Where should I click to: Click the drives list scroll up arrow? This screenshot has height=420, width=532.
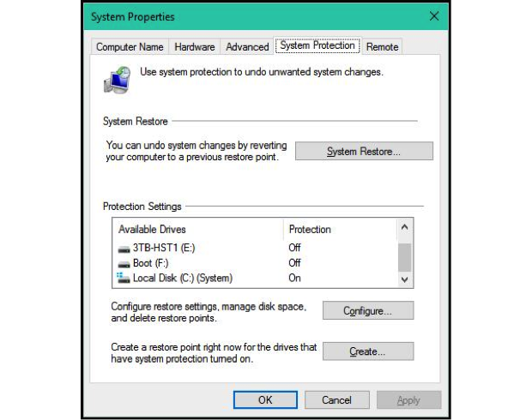404,227
